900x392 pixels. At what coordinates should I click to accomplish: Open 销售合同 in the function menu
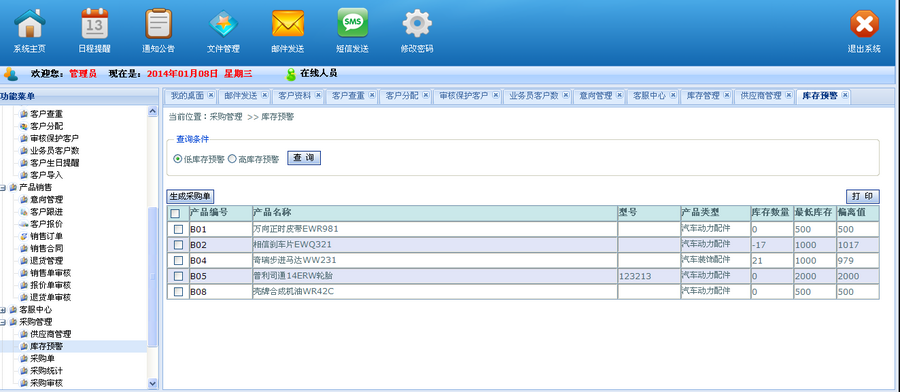46,249
